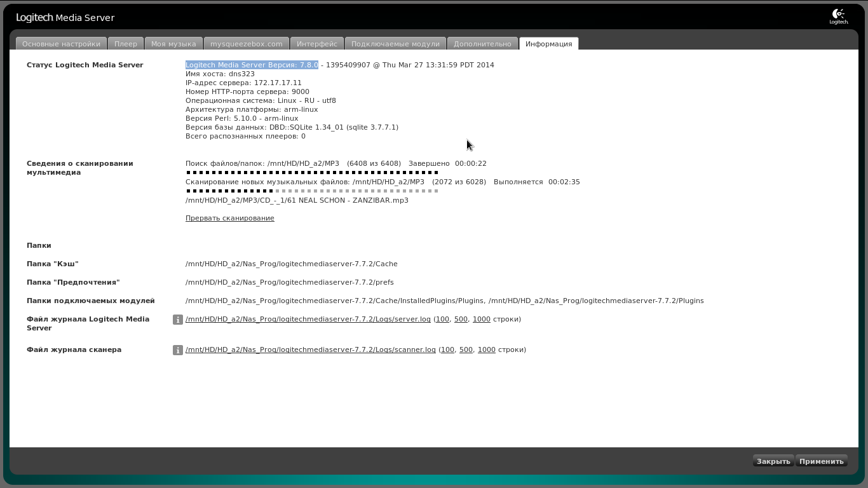Open the scanner.log file path link
Viewport: 868px width, 488px height.
[x=311, y=349]
